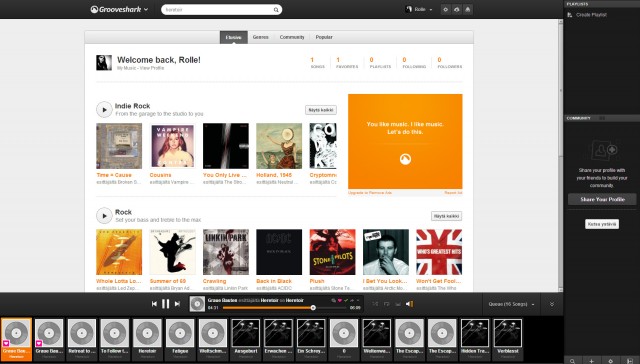Click the Share Your Profile button
The image size is (640, 364).
coord(602,200)
